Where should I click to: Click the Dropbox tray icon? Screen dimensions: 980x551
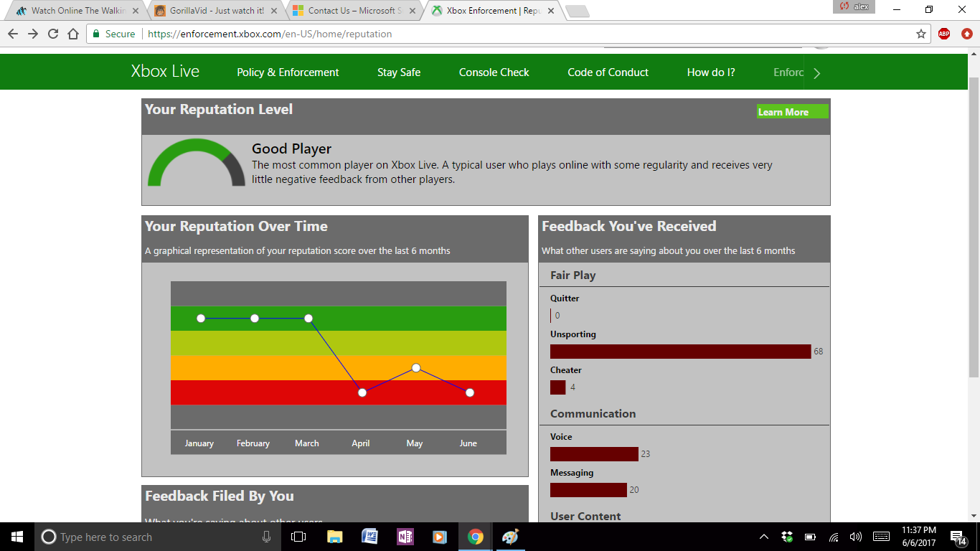tap(787, 537)
